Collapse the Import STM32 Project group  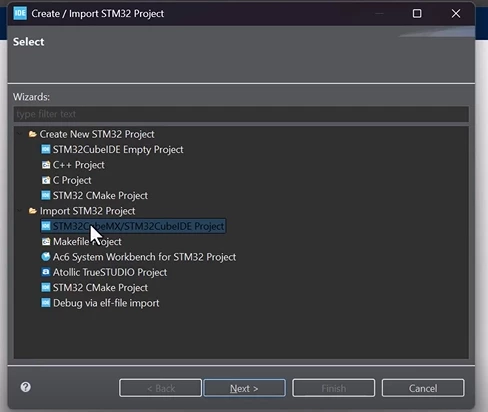tap(20, 211)
